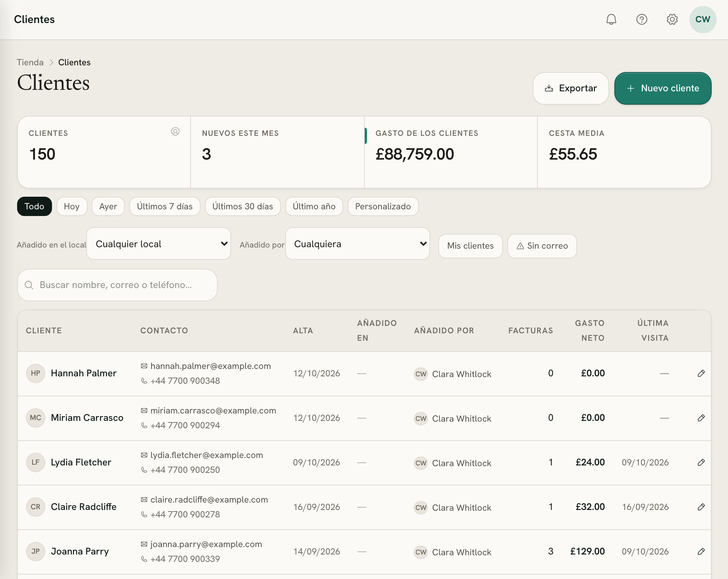This screenshot has height=579, width=728.
Task: Click the JP avatar for Joanna Parry
Action: [36, 552]
